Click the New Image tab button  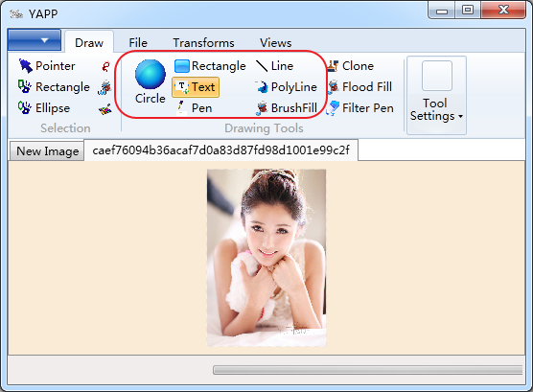(x=48, y=150)
